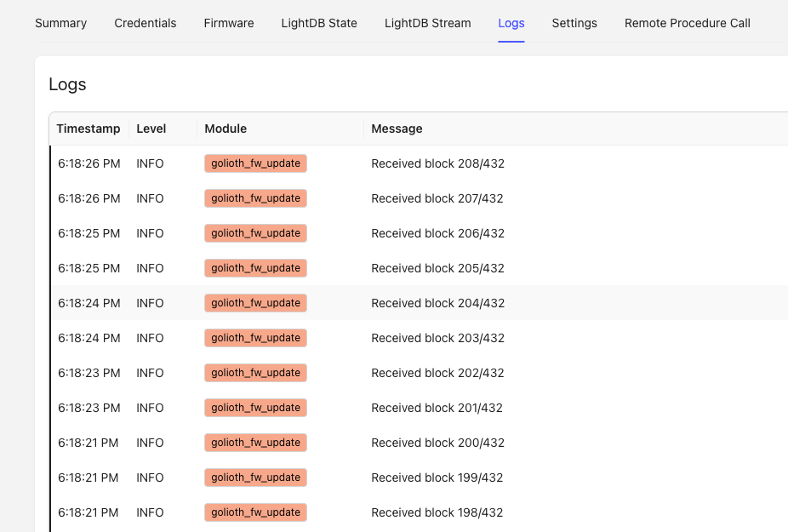Click timestamp of block 201 row
This screenshot has height=532, width=788.
pyautogui.click(x=89, y=408)
